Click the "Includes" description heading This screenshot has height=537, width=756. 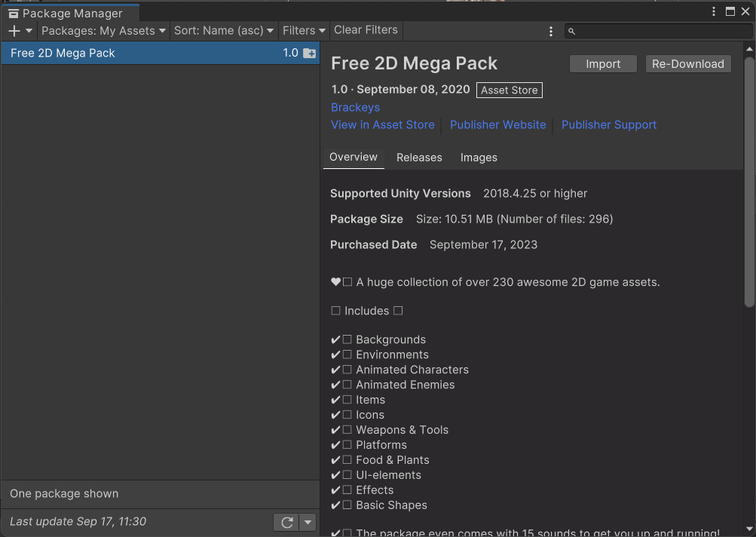[x=366, y=311]
